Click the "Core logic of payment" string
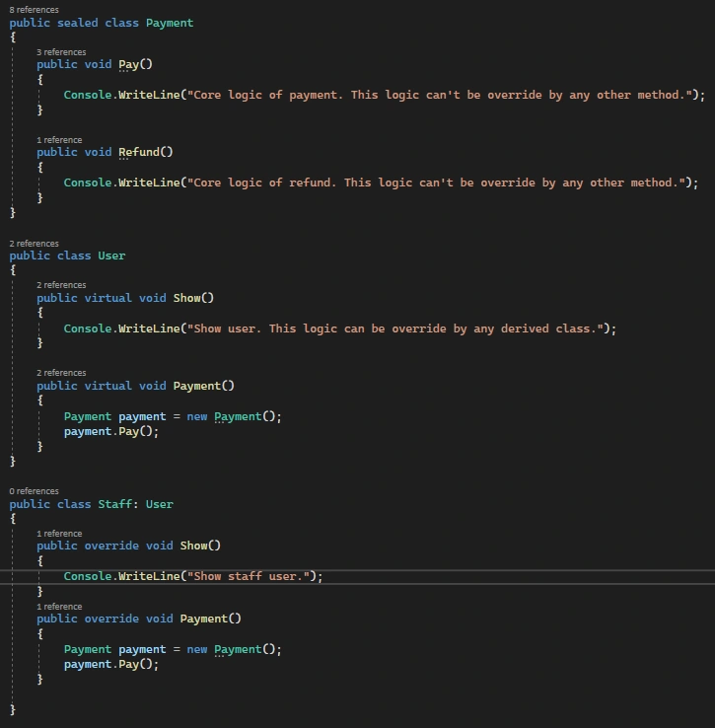715x728 pixels. pos(439,95)
